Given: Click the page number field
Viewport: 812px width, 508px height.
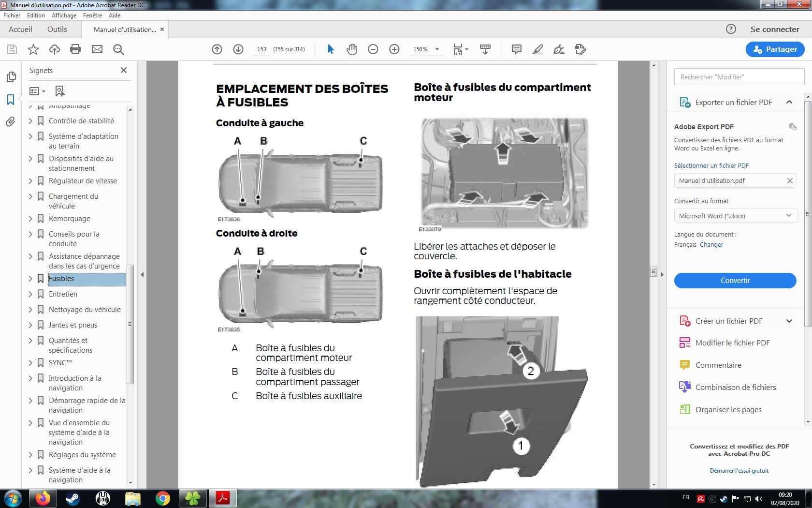Looking at the screenshot, I should click(x=261, y=49).
